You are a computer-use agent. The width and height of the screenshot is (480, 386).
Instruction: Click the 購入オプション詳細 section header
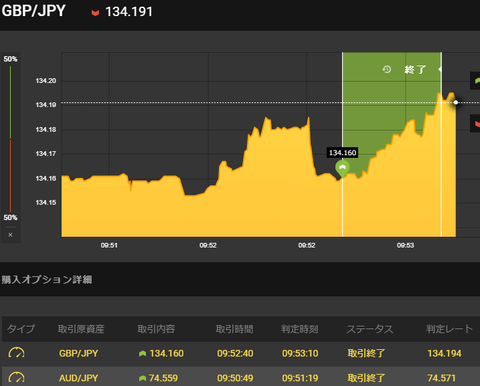47,279
